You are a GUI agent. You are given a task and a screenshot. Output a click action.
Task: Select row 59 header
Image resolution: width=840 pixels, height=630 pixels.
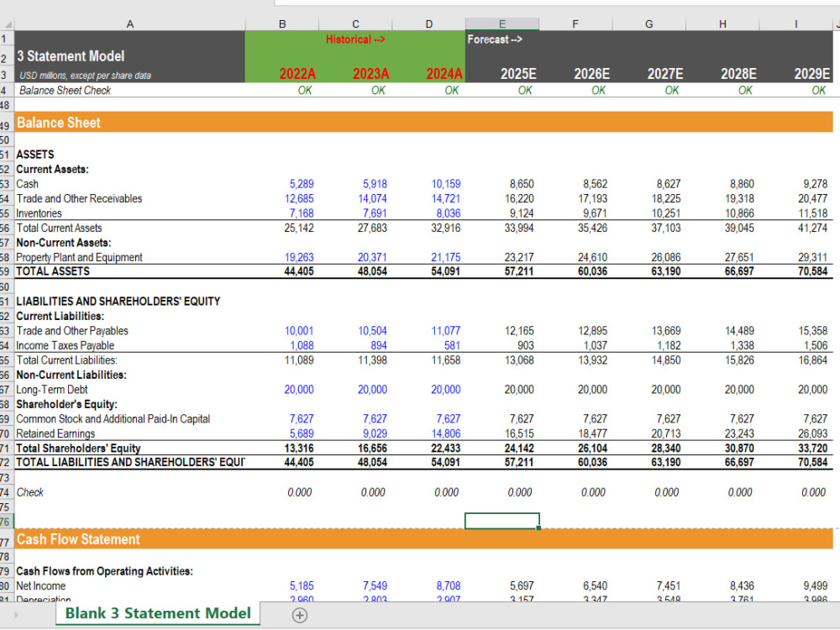tap(6, 271)
